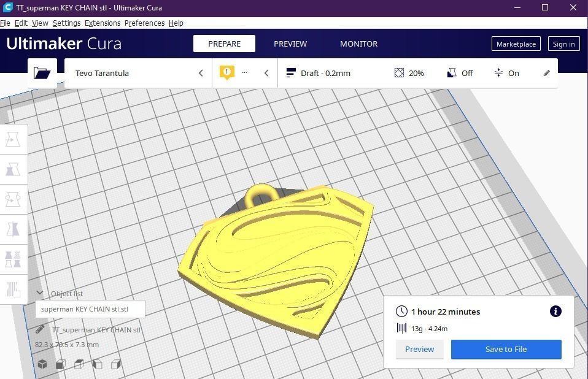This screenshot has width=588, height=379.
Task: Open the Extensions menu
Action: [x=103, y=23]
